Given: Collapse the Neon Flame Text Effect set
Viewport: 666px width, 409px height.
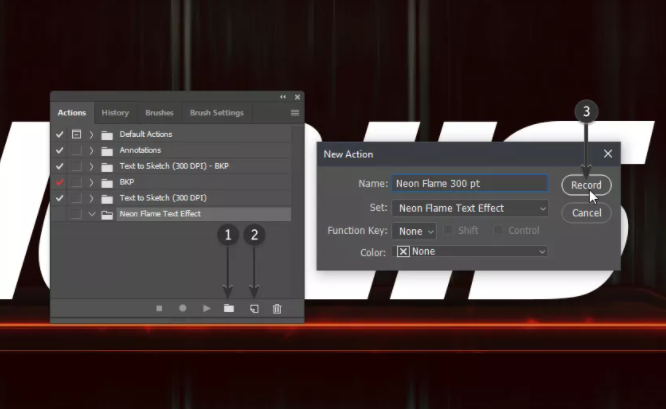Looking at the screenshot, I should (x=92, y=214).
